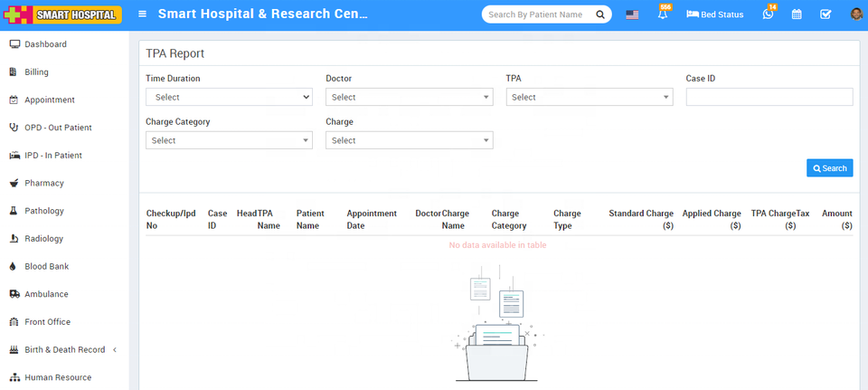868x390 pixels.
Task: Open the notifications bell icon
Action: pos(663,14)
